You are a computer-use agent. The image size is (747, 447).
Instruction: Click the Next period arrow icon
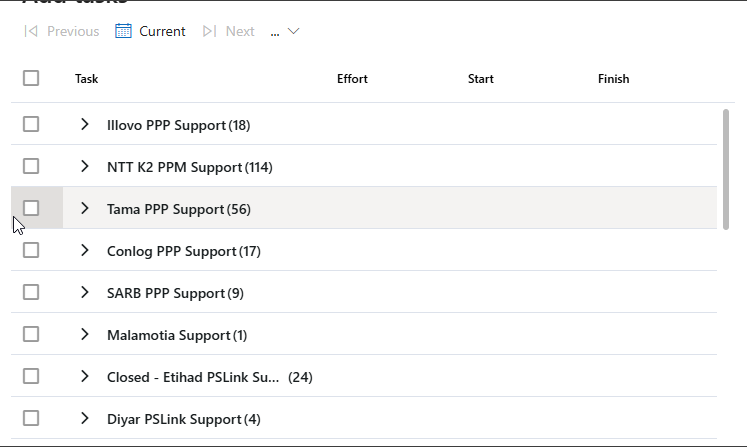pyautogui.click(x=209, y=31)
